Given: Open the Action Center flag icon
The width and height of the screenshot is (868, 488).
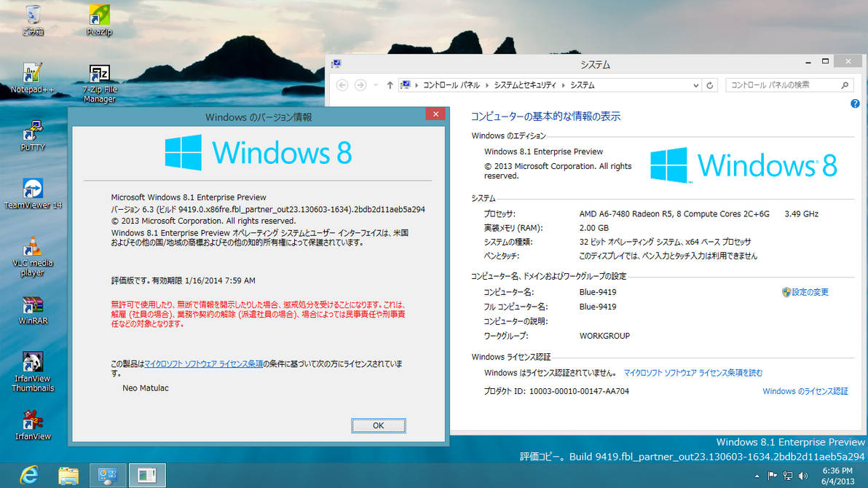Looking at the screenshot, I should [x=772, y=476].
